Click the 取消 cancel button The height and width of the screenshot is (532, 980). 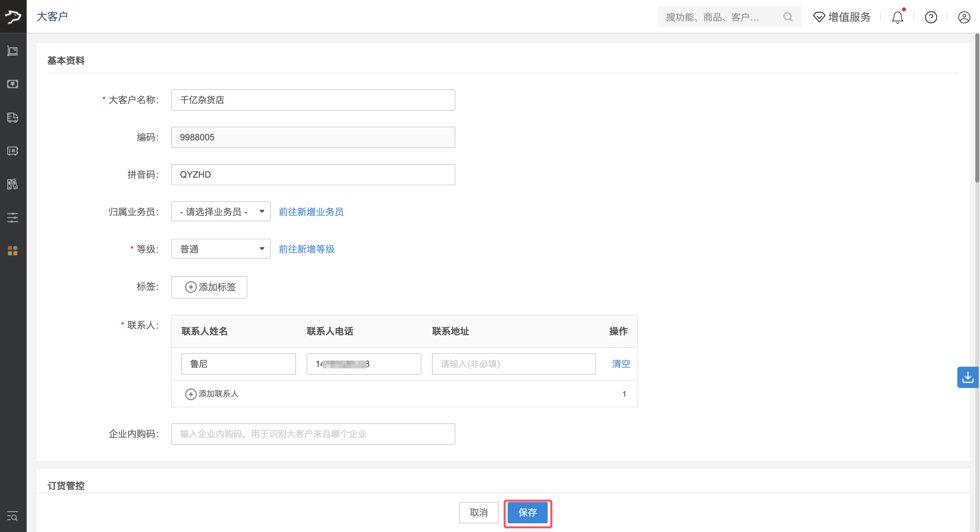pos(479,513)
